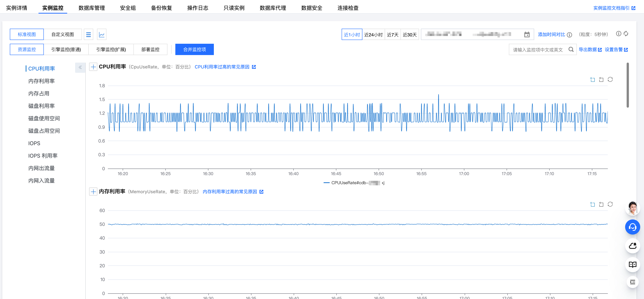Restore zoom on CPU chart
This screenshot has height=299, width=644.
tap(601, 79)
